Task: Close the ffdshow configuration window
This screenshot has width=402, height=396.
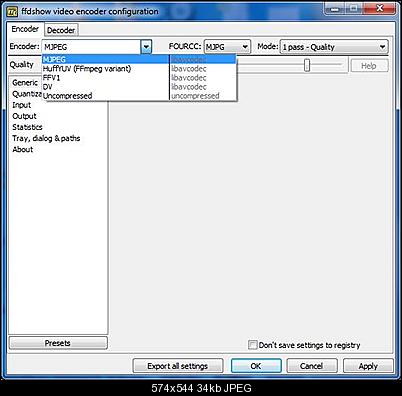Action: (380, 8)
